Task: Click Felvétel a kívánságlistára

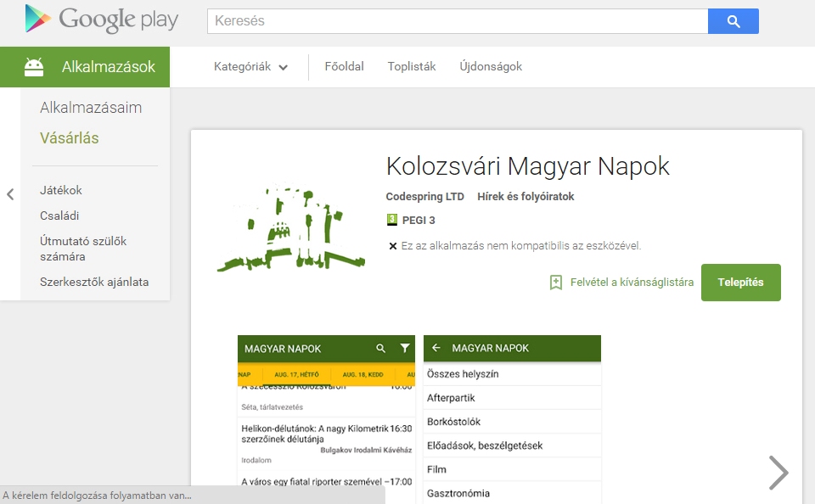Action: click(632, 283)
